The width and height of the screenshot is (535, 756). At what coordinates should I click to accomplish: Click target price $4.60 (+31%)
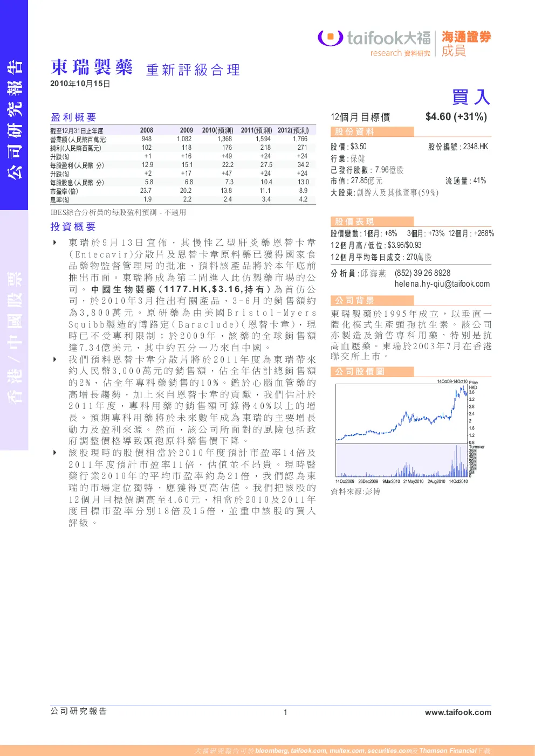(456, 117)
